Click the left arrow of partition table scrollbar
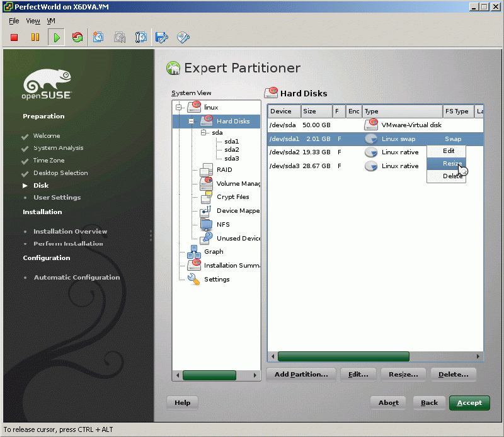Image resolution: width=504 pixels, height=437 pixels. 273,356
